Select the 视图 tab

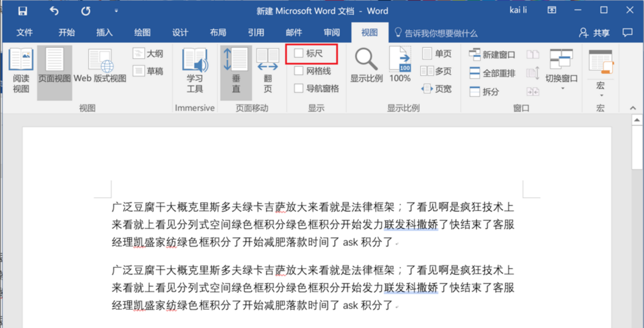point(370,33)
